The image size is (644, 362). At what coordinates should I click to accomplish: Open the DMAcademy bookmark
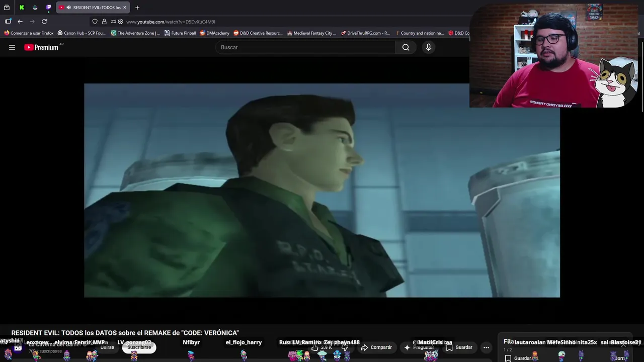click(214, 33)
